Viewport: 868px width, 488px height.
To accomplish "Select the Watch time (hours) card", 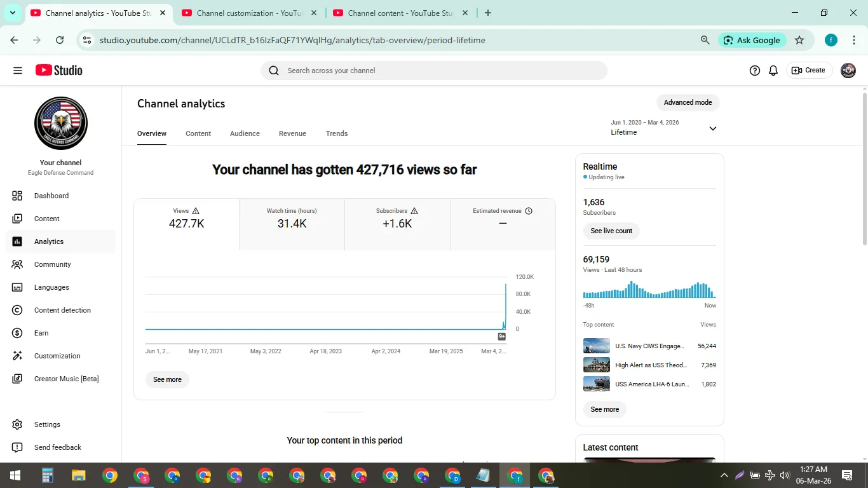I will point(292,224).
